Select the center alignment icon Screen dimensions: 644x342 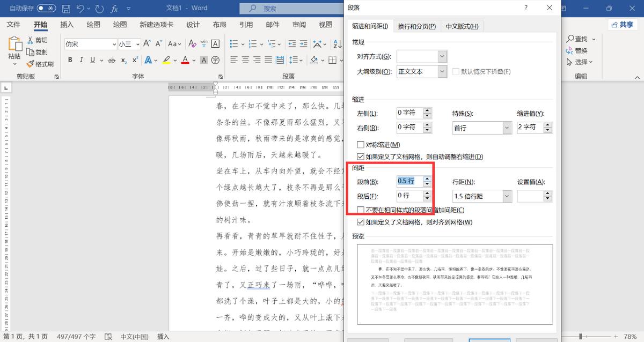click(x=245, y=60)
